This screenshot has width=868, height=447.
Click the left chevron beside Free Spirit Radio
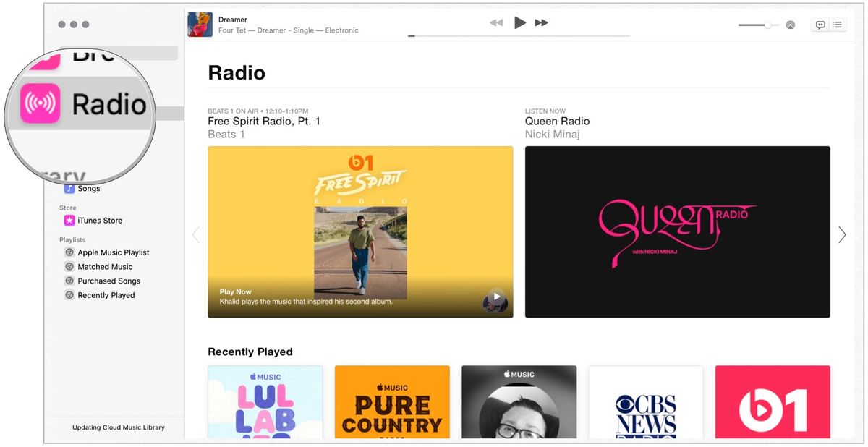tap(196, 234)
